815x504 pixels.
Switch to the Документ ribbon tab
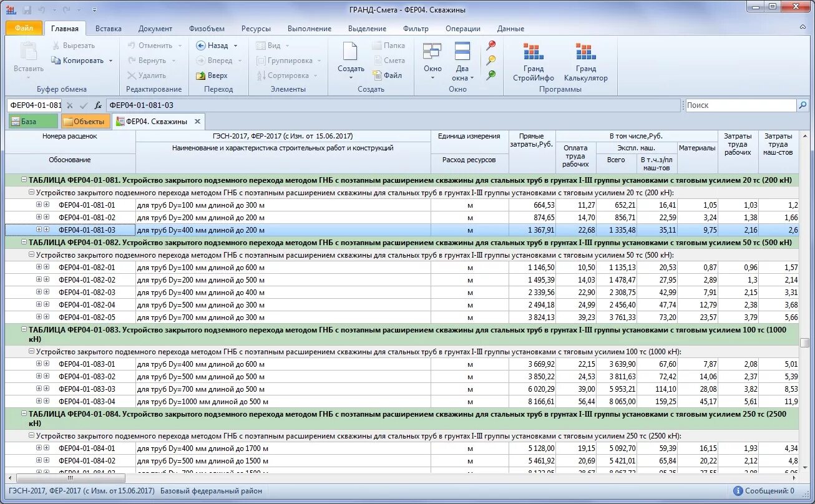click(x=155, y=28)
